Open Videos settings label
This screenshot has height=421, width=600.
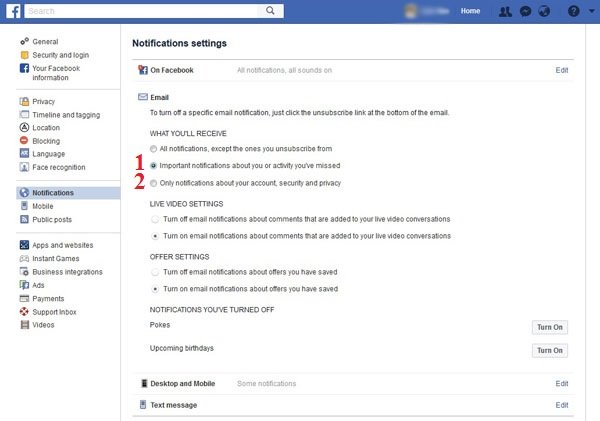43,325
